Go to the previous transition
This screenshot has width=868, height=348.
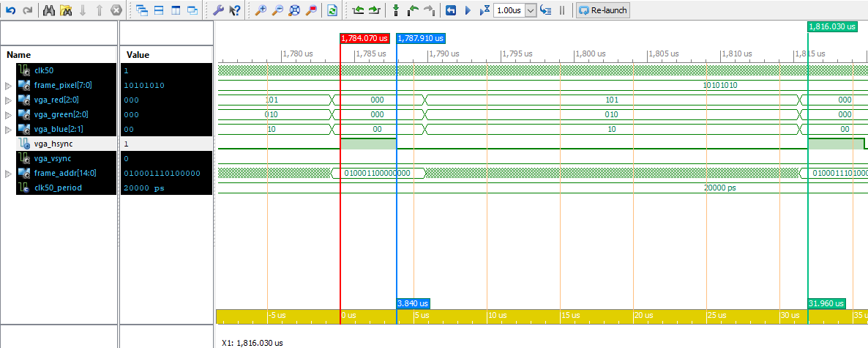[x=358, y=10]
